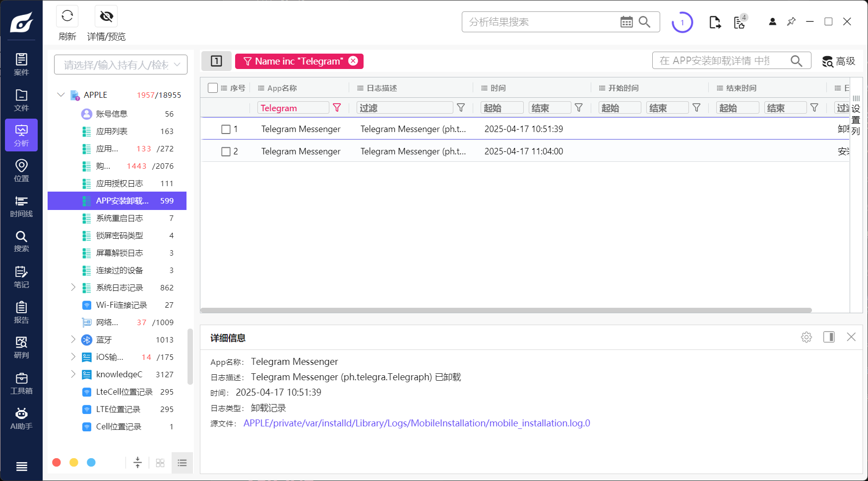
Task: Click the circular task progress indicator
Action: coord(682,22)
